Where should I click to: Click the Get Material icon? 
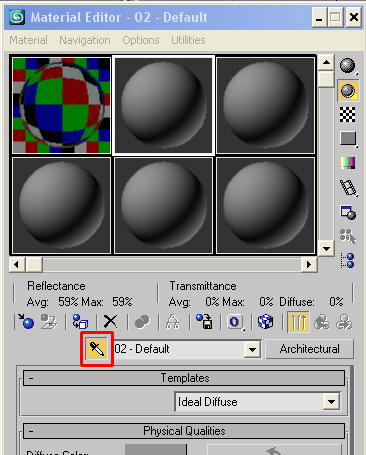pyautogui.click(x=25, y=322)
